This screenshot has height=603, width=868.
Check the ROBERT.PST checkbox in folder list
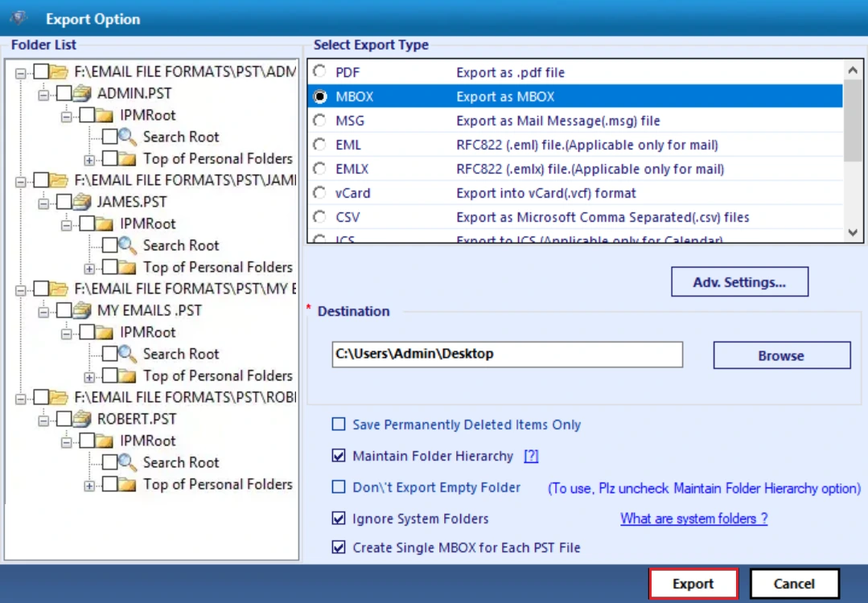(x=64, y=419)
